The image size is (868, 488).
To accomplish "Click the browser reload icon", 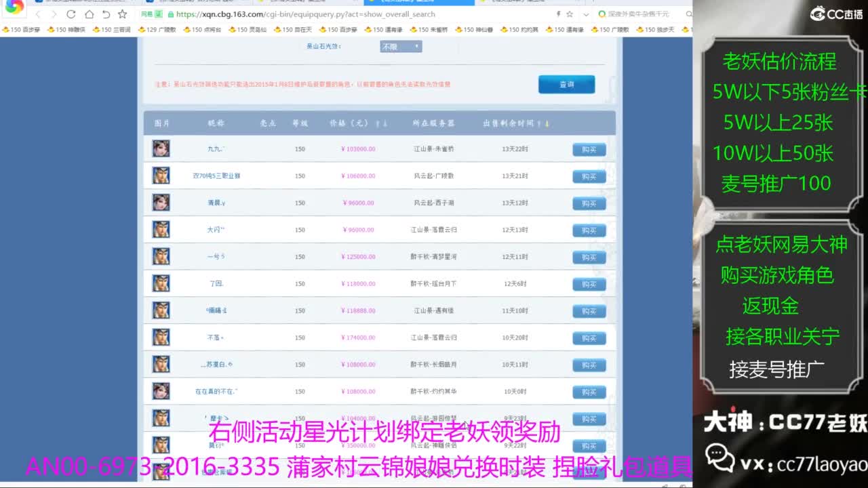I will (71, 14).
